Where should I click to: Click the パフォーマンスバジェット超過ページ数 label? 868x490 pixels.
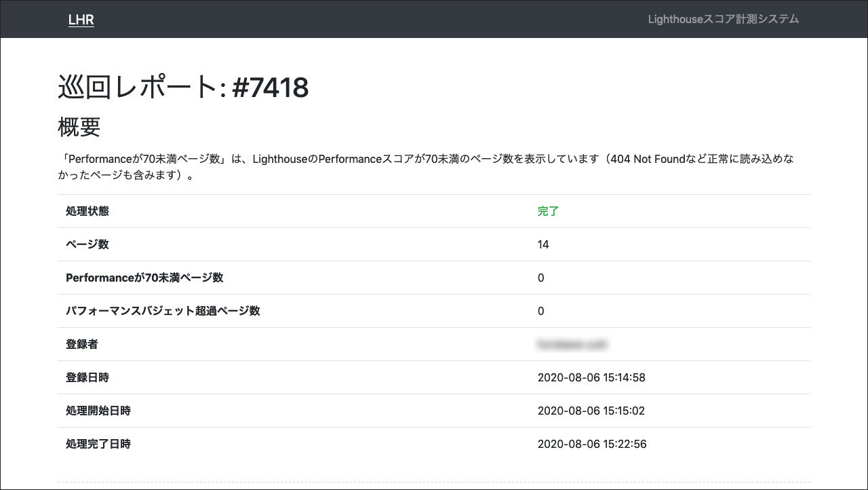(x=163, y=311)
